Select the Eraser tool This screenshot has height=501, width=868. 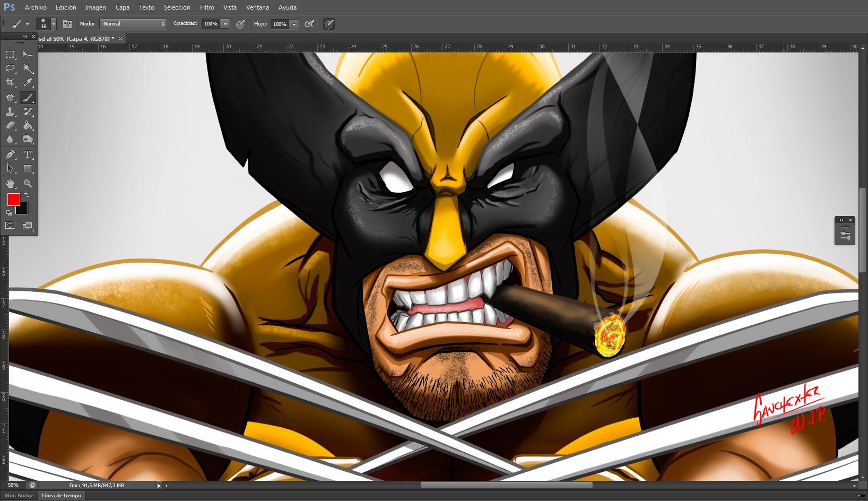pos(10,125)
